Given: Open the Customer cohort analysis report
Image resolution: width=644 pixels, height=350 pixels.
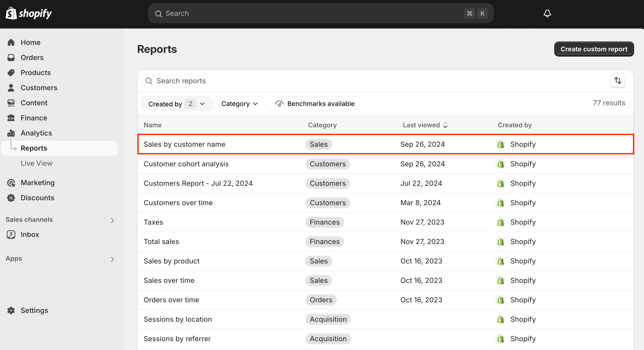Looking at the screenshot, I should coord(186,164).
